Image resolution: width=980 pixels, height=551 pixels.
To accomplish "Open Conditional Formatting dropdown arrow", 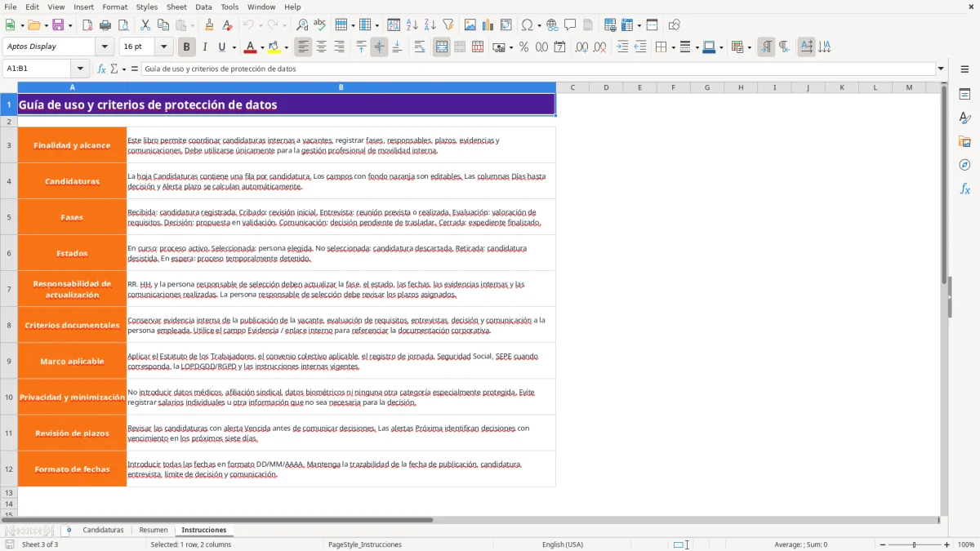I will pyautogui.click(x=749, y=47).
